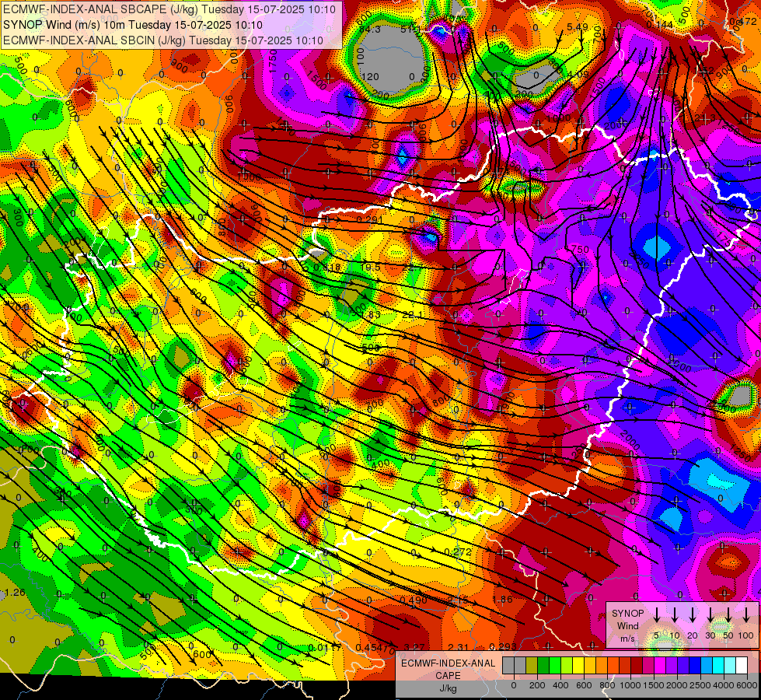The width and height of the screenshot is (761, 700).
Task: Click the 5 m/s wind arrow in legend
Action: (656, 615)
